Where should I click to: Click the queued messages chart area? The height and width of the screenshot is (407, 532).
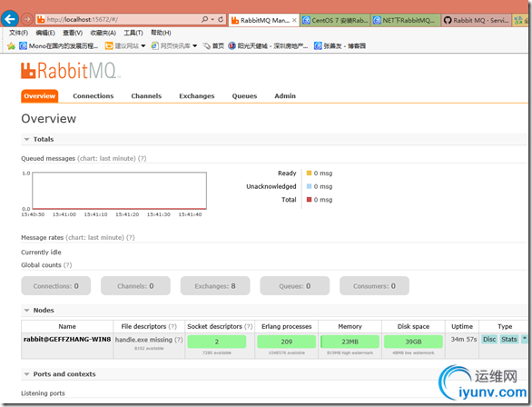[119, 191]
